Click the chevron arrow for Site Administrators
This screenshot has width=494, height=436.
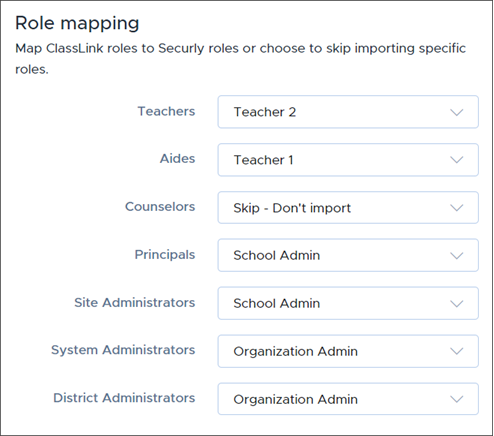pos(456,304)
